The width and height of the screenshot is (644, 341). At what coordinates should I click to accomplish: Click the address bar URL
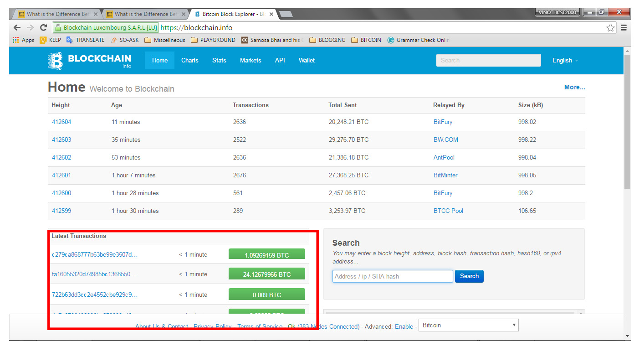click(196, 28)
